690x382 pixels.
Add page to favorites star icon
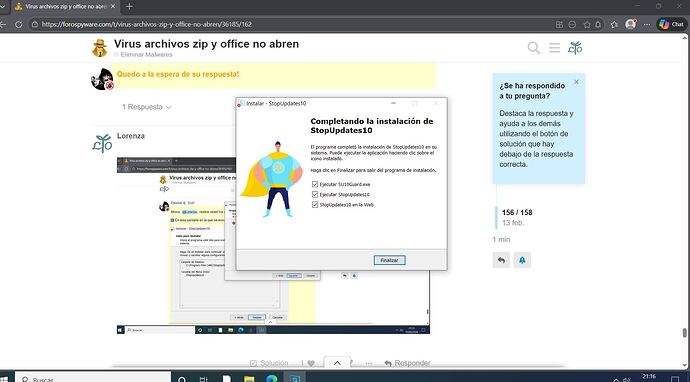[x=587, y=25]
